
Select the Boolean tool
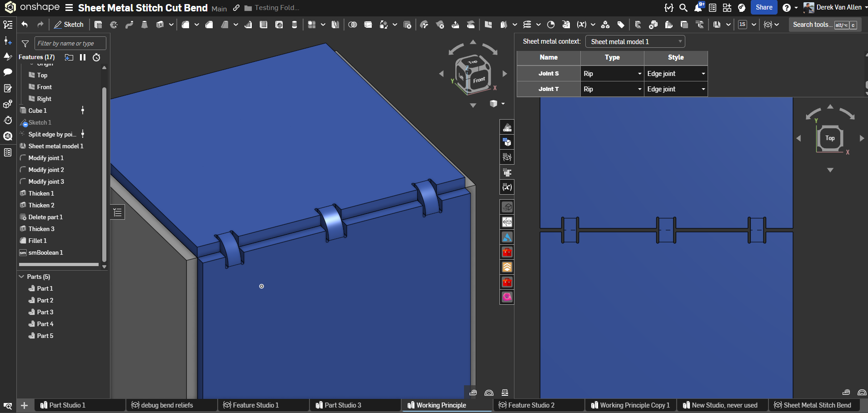pos(353,25)
